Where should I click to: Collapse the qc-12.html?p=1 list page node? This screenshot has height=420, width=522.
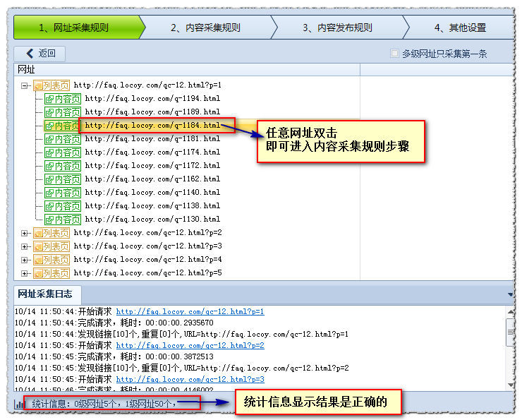(25, 85)
